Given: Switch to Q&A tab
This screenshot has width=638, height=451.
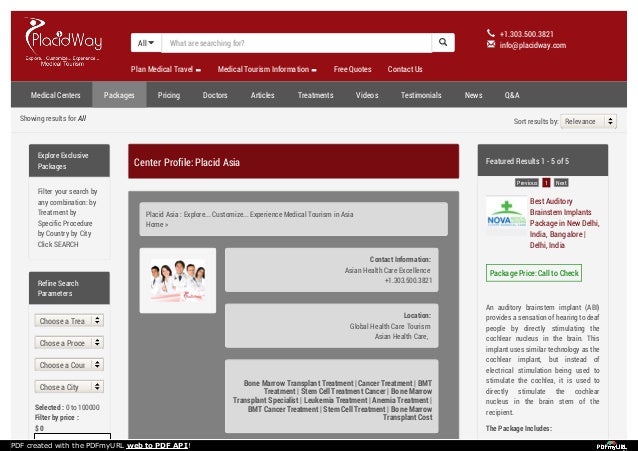Looking at the screenshot, I should (512, 95).
